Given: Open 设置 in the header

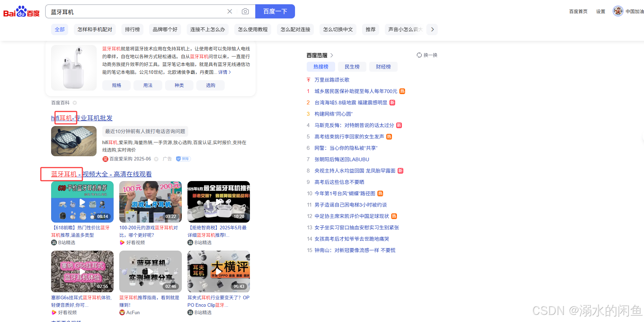Looking at the screenshot, I should coord(601,12).
